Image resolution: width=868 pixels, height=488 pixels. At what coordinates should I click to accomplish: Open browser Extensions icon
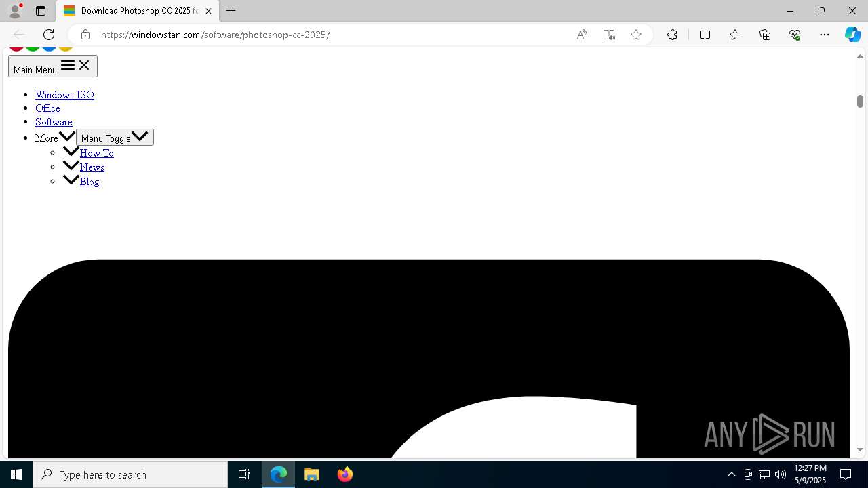(672, 35)
